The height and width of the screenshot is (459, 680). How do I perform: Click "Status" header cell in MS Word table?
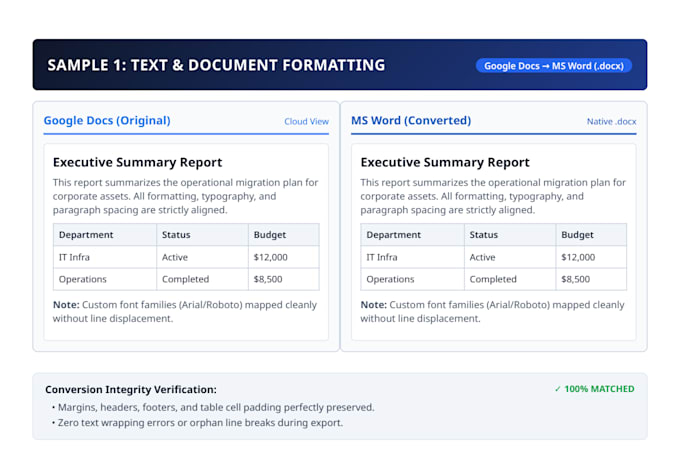click(510, 235)
